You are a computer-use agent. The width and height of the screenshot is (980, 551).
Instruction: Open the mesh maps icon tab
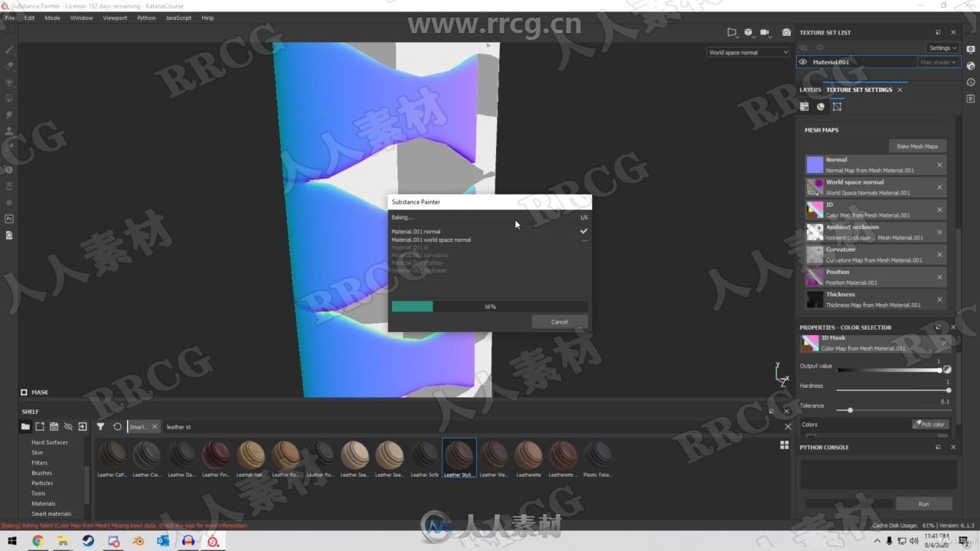[x=837, y=106]
